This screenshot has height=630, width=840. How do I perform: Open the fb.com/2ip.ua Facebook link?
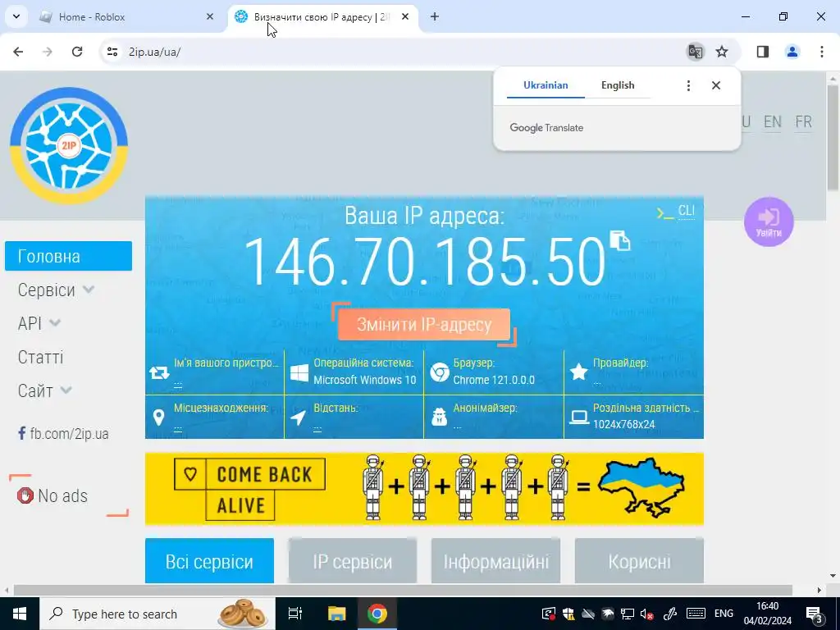[x=63, y=433]
